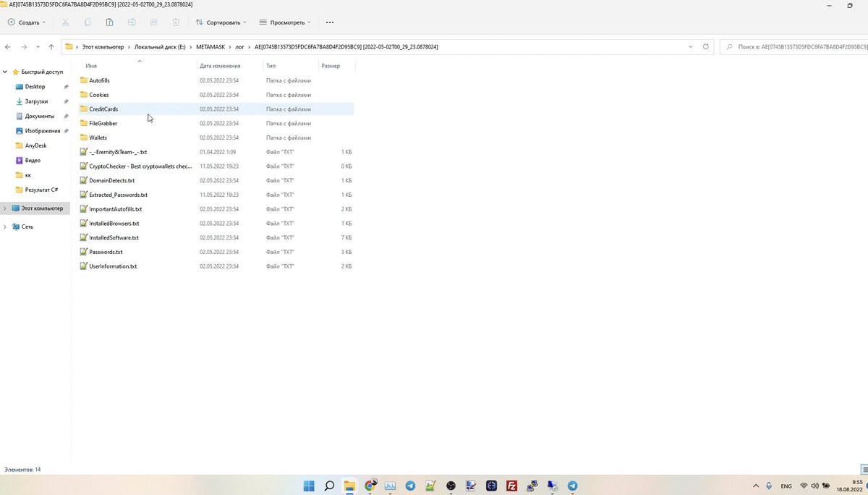The height and width of the screenshot is (495, 868).
Task: Sort by the Размер column header
Action: pyautogui.click(x=331, y=66)
